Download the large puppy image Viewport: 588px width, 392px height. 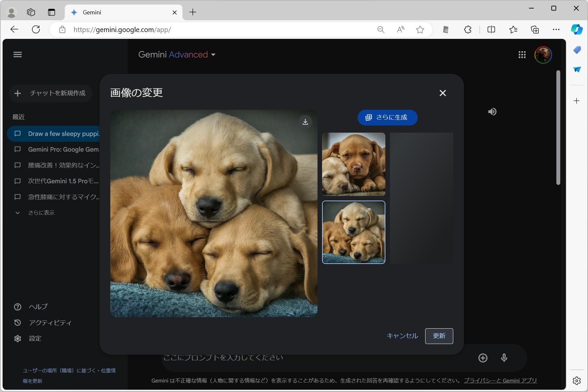[305, 122]
